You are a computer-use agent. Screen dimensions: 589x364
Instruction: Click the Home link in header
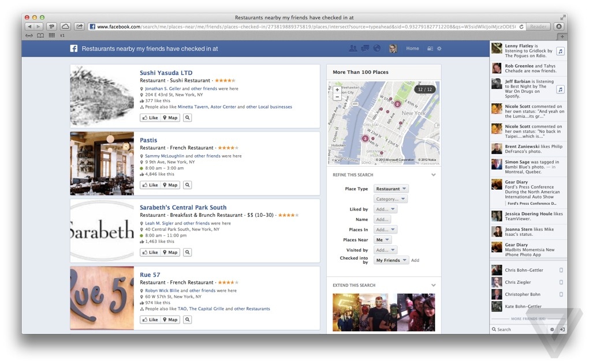pyautogui.click(x=412, y=48)
